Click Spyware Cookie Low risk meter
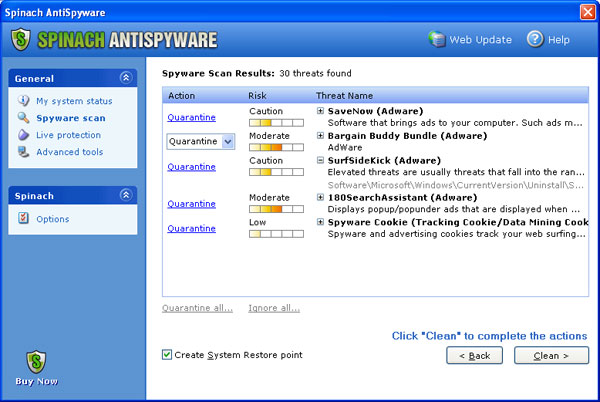 coord(276,234)
